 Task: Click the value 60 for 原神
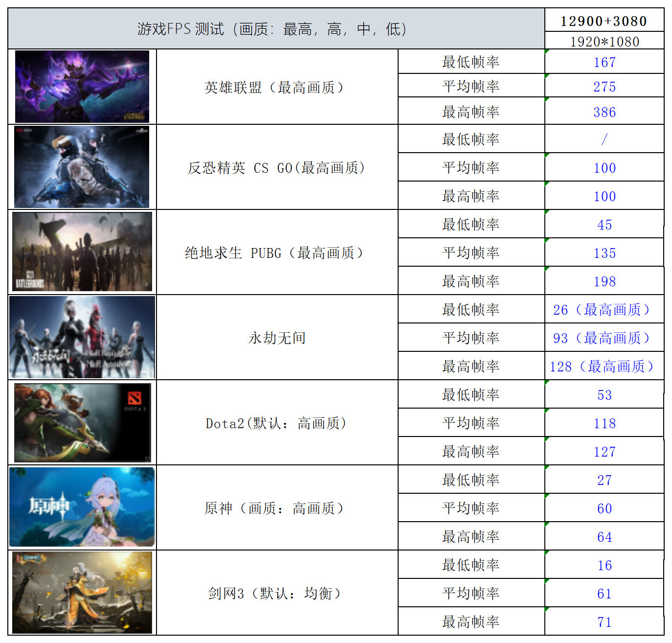pyautogui.click(x=605, y=508)
